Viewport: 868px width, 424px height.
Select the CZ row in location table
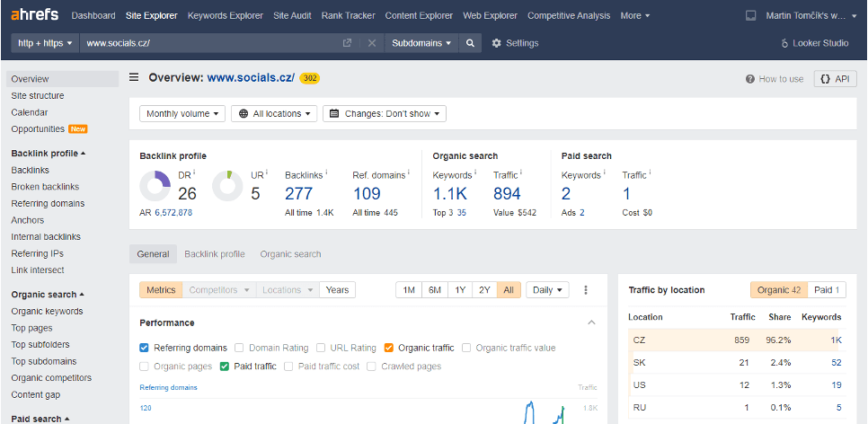737,340
